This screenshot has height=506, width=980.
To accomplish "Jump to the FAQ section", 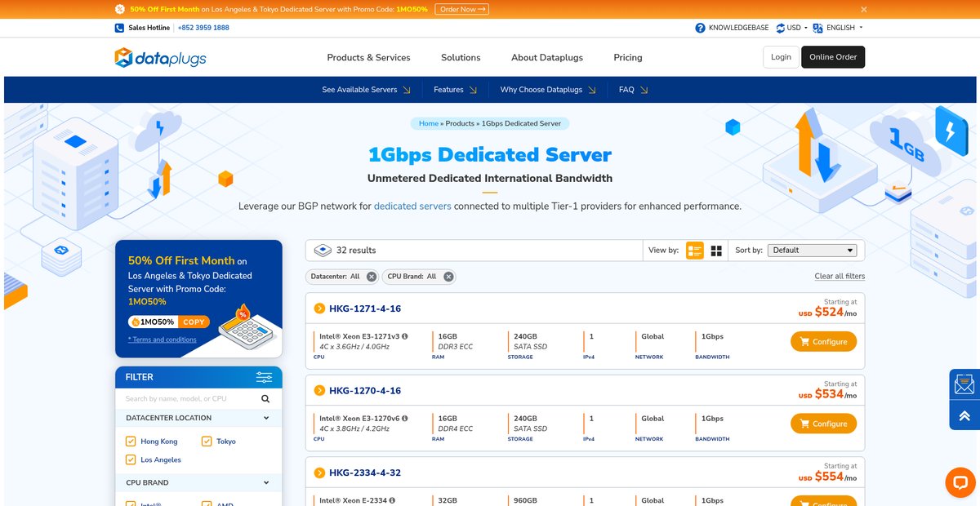I will (x=633, y=90).
